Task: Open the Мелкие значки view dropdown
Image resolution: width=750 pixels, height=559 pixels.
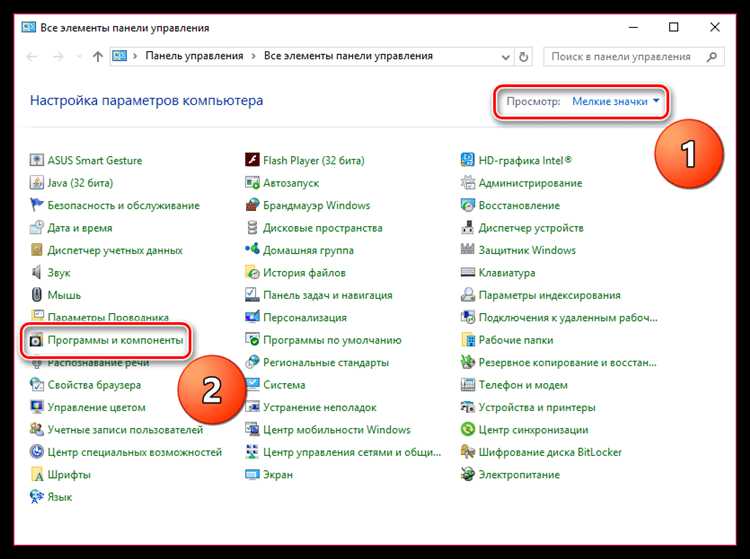Action: [x=616, y=101]
